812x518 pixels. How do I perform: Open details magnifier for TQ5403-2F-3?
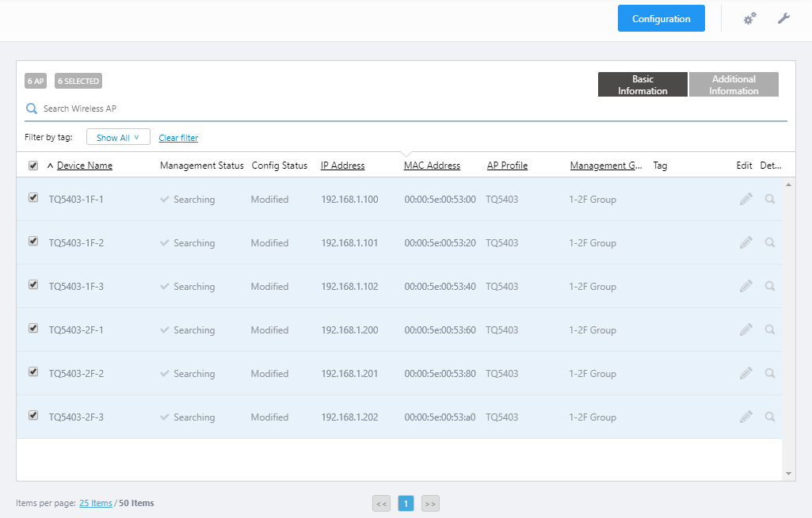[769, 417]
